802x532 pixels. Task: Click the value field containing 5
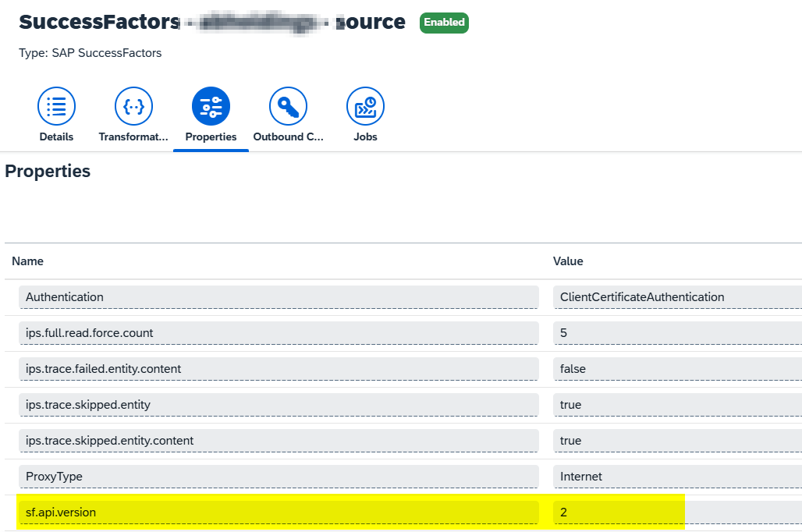[x=677, y=333]
